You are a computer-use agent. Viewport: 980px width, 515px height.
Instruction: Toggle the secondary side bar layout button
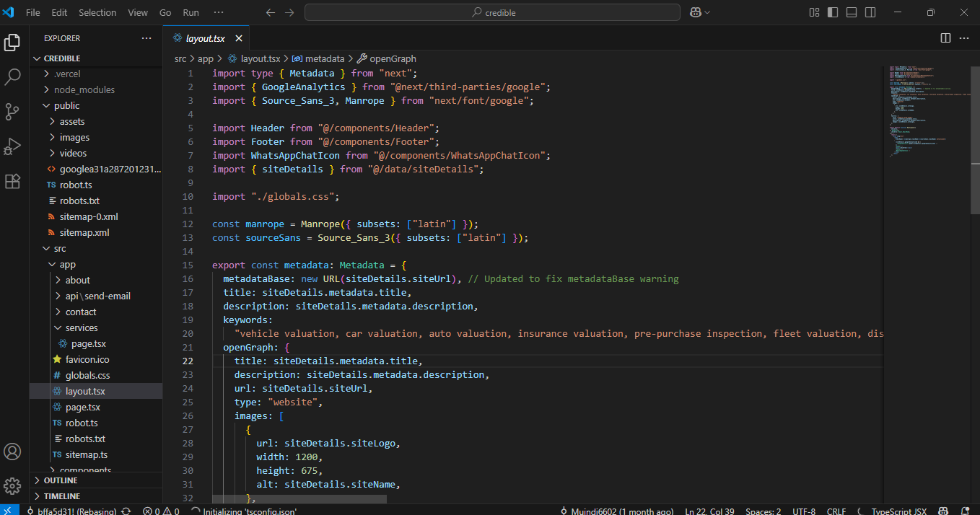[870, 12]
